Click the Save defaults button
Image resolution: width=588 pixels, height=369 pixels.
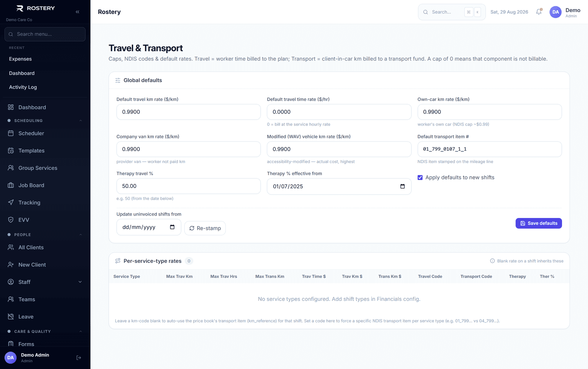(539, 223)
